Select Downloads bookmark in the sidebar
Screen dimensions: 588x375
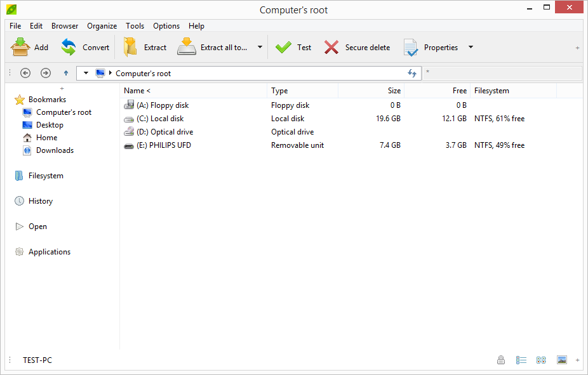(x=55, y=150)
